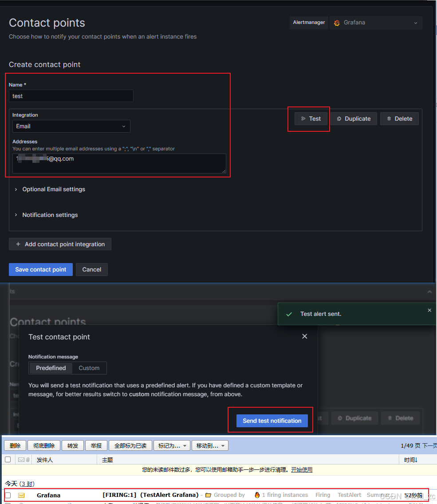Click the Grafana sender name in mail list
The height and width of the screenshot is (504, 437).
[x=48, y=495]
